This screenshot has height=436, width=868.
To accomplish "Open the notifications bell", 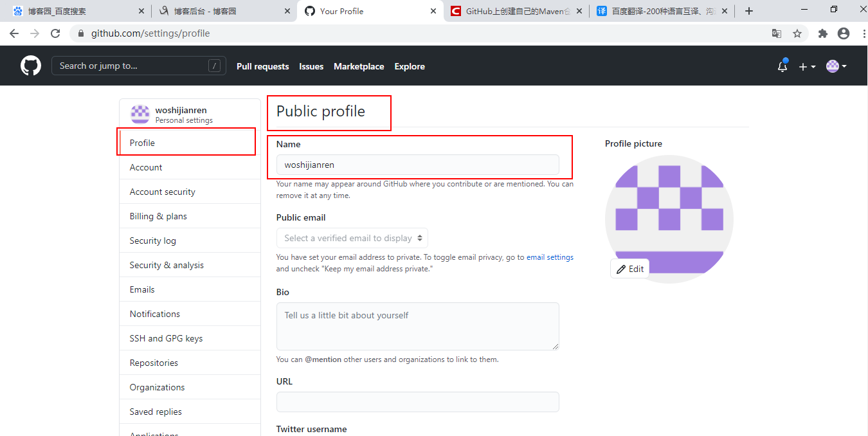I will click(782, 66).
